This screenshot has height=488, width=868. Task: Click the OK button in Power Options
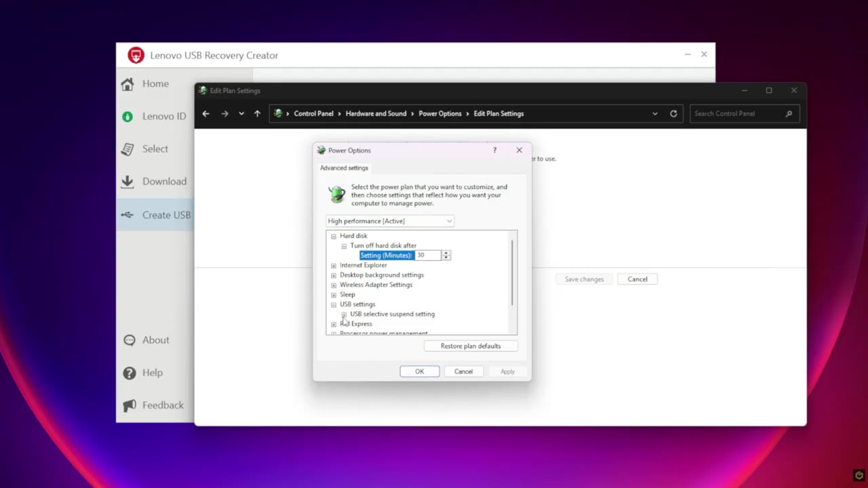pyautogui.click(x=420, y=371)
